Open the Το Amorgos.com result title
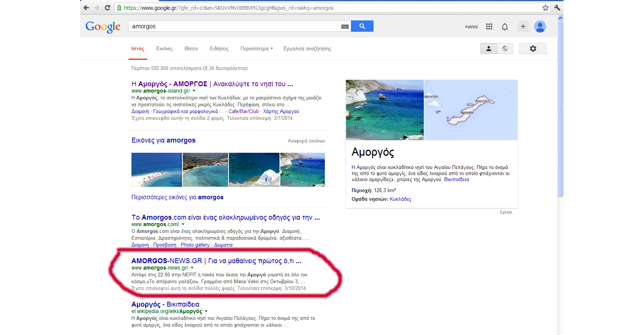Viewport: 644px width, 335px height. coord(226,217)
